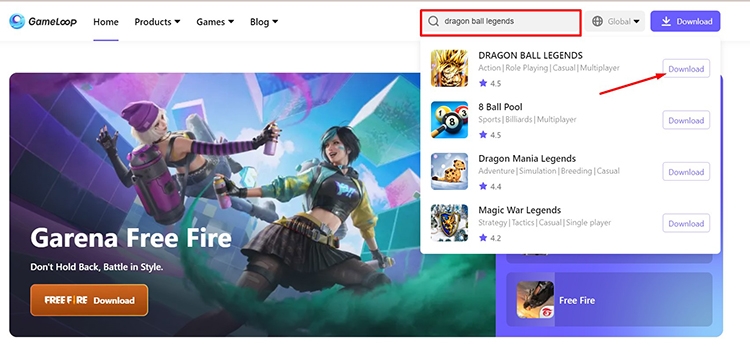Select the Magic War Legends icon
This screenshot has width=750, height=360.
click(449, 223)
